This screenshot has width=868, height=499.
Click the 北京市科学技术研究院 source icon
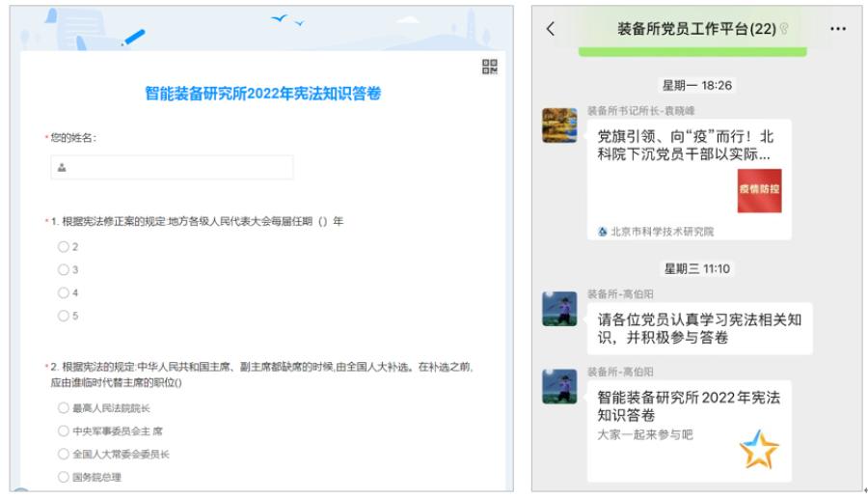(603, 232)
